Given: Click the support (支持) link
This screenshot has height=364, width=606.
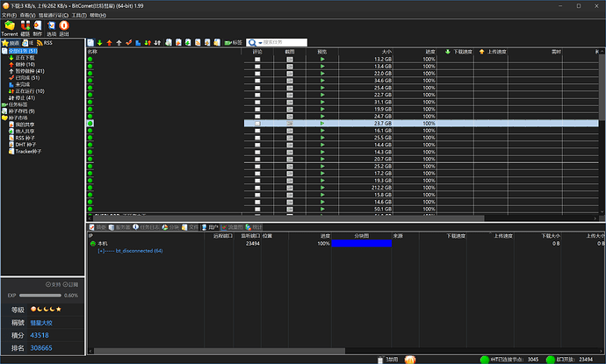Looking at the screenshot, I should 54,284.
